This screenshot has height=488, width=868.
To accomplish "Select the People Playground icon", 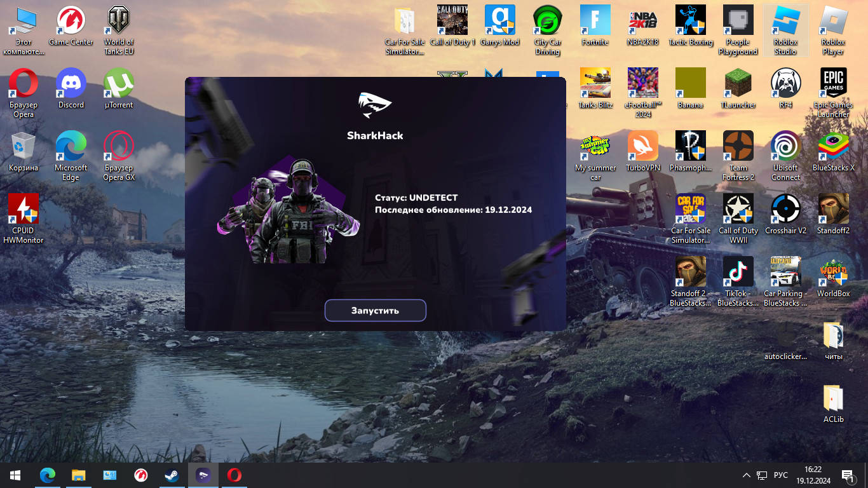I will 738,30.
